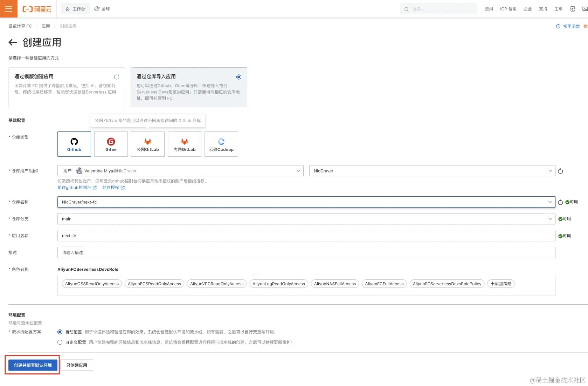Open the top-bar icon left of the terminal

pyautogui.click(x=573, y=9)
